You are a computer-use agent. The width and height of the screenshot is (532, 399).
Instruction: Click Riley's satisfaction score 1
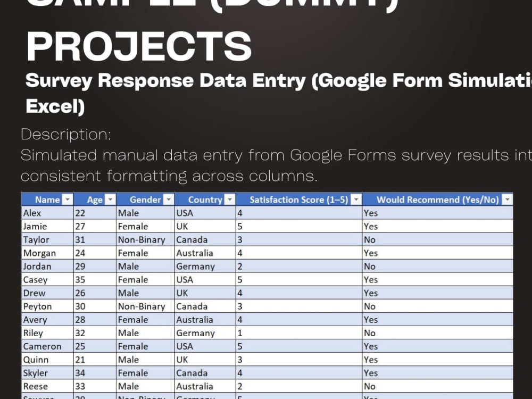298,333
